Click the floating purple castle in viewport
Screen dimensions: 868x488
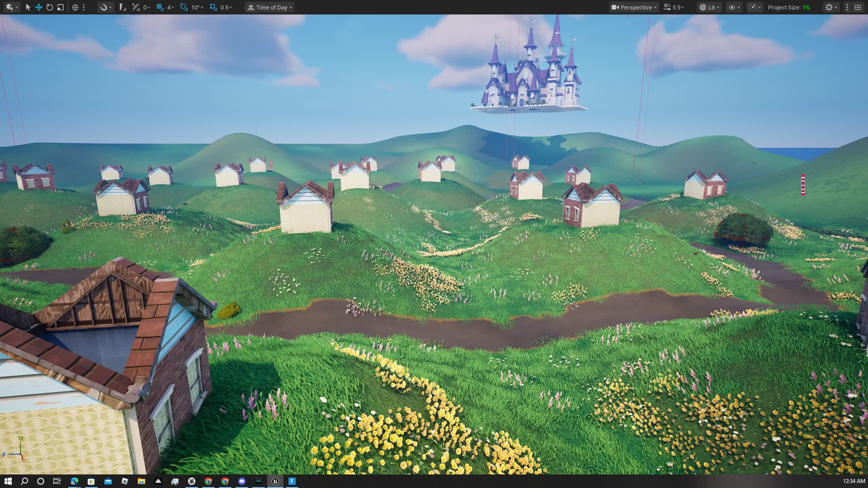529,77
